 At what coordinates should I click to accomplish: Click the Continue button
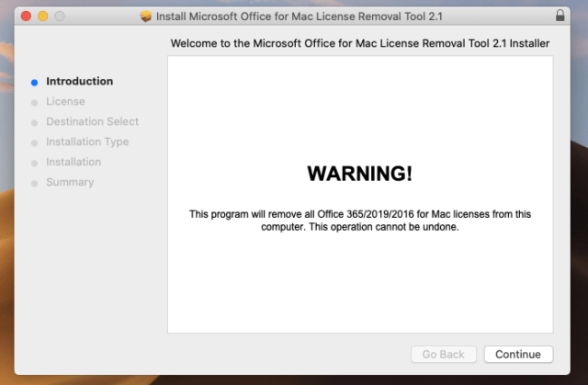tap(518, 355)
